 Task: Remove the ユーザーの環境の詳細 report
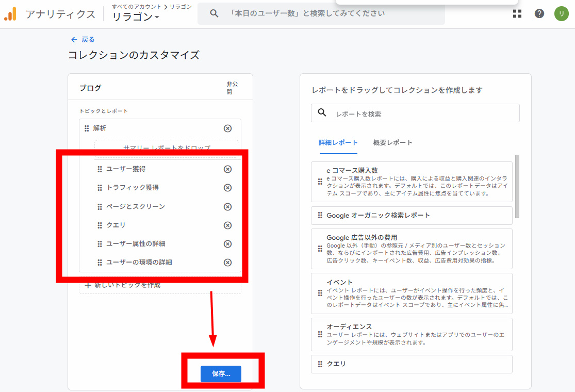click(x=227, y=263)
